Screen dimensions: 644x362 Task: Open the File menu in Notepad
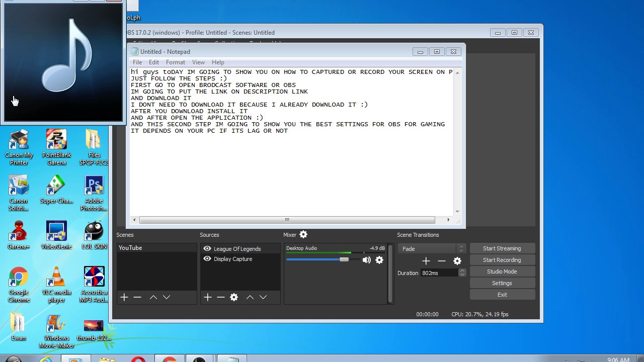[x=137, y=62]
